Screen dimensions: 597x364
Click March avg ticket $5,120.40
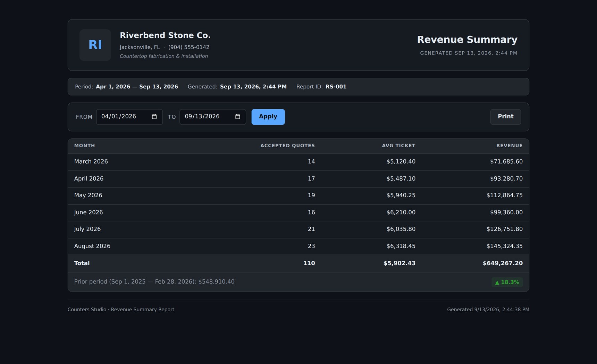pos(401,162)
